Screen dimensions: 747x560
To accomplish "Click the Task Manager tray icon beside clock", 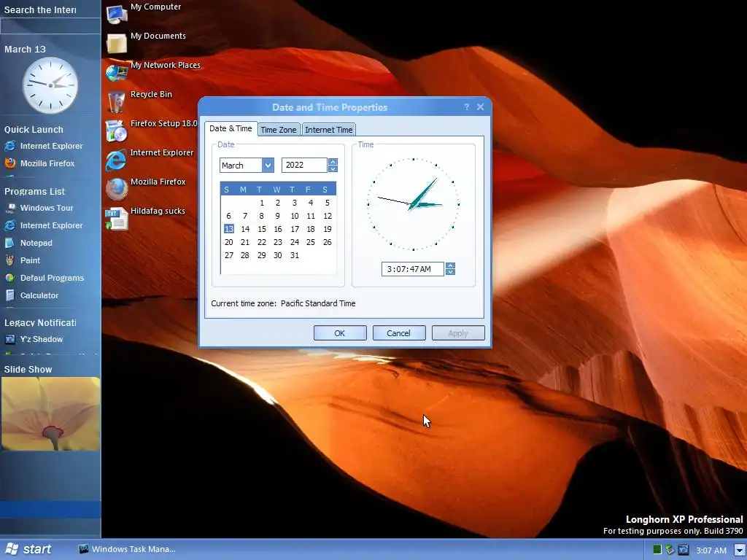I will click(x=683, y=550).
